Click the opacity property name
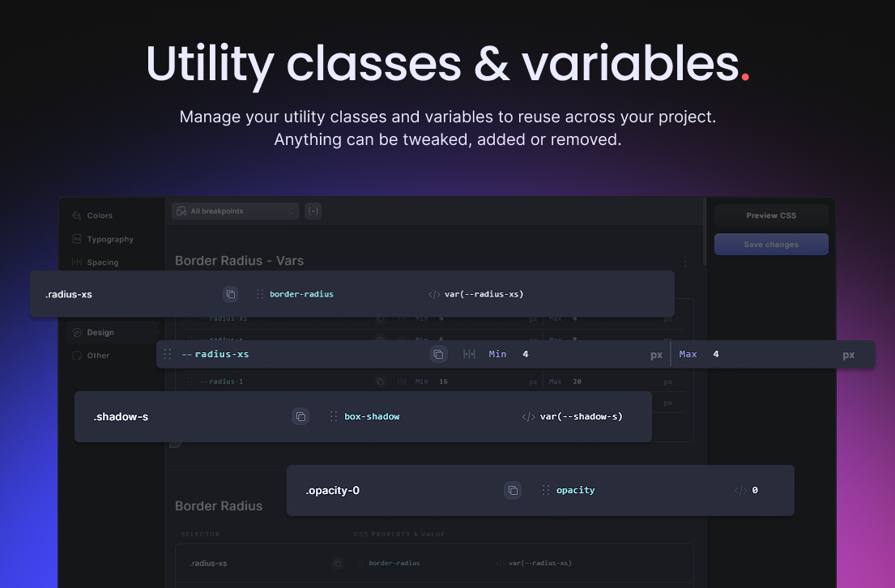The image size is (895, 588). coord(575,490)
